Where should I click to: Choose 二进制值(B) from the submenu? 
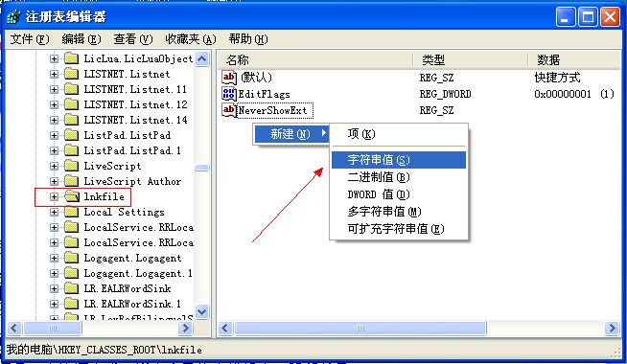click(399, 177)
